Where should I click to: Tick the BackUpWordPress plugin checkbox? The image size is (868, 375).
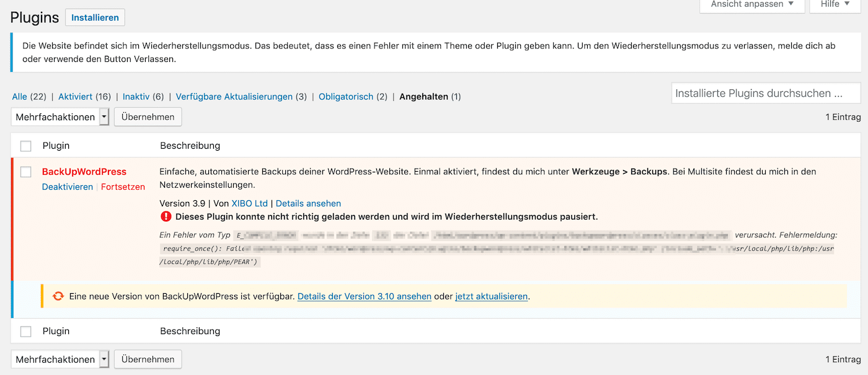pos(25,172)
